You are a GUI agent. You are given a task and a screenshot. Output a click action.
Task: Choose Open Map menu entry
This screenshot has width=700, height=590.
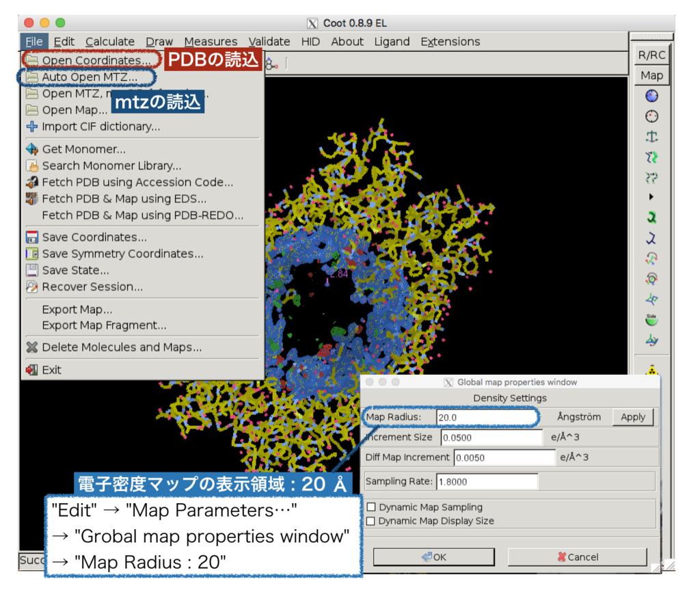pyautogui.click(x=75, y=110)
